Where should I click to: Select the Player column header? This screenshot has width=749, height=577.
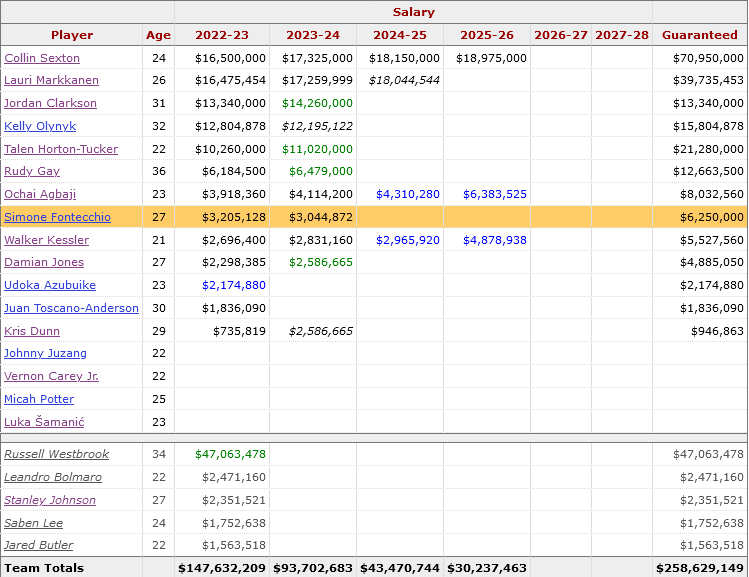72,35
